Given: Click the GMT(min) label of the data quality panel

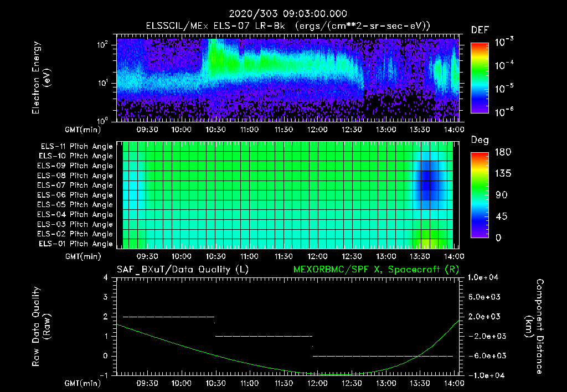Looking at the screenshot, I should pyautogui.click(x=83, y=383).
